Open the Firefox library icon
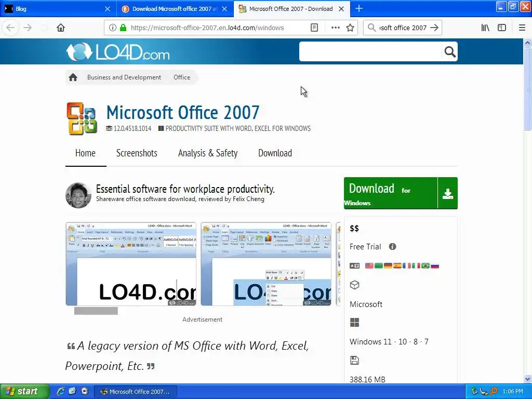This screenshot has width=532, height=399. click(x=485, y=28)
